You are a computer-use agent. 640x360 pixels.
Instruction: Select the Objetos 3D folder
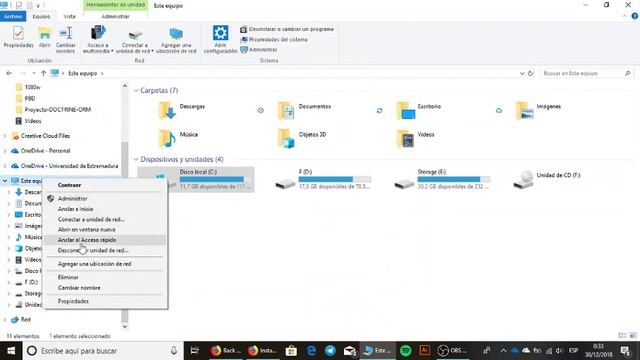click(302, 138)
